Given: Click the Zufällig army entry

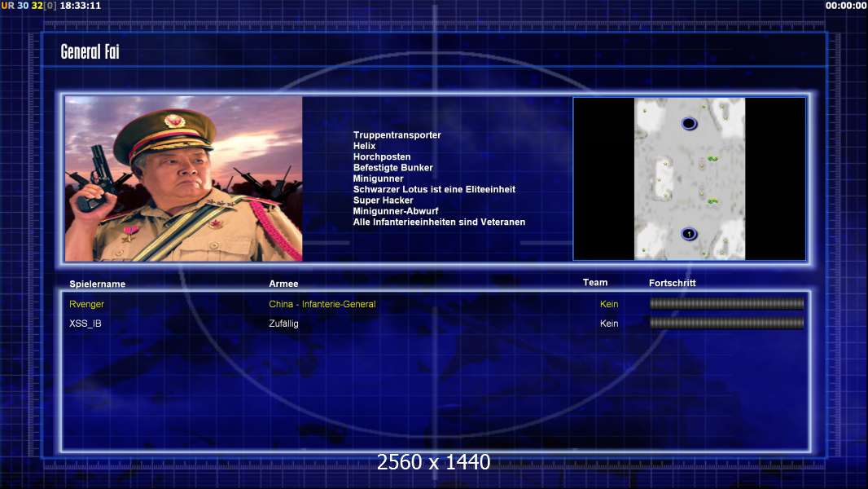Looking at the screenshot, I should click(283, 324).
